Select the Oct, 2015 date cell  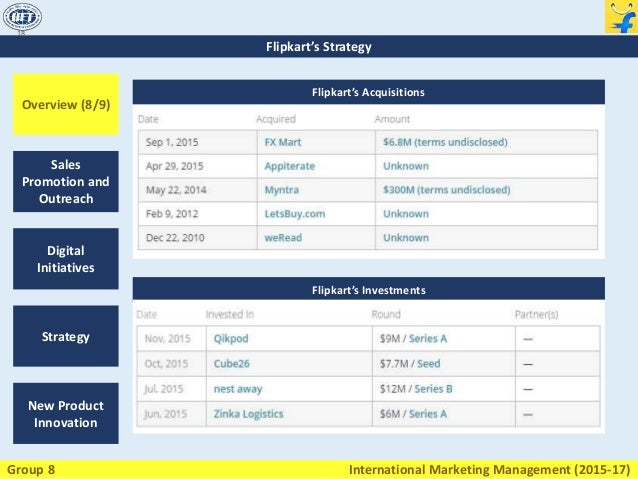pyautogui.click(x=172, y=363)
